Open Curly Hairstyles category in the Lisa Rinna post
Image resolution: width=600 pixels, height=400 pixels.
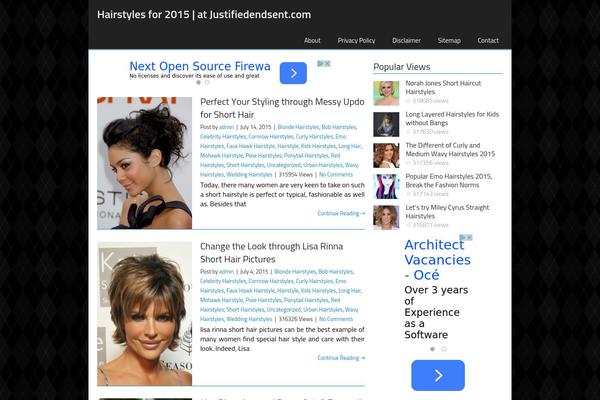tap(315, 281)
